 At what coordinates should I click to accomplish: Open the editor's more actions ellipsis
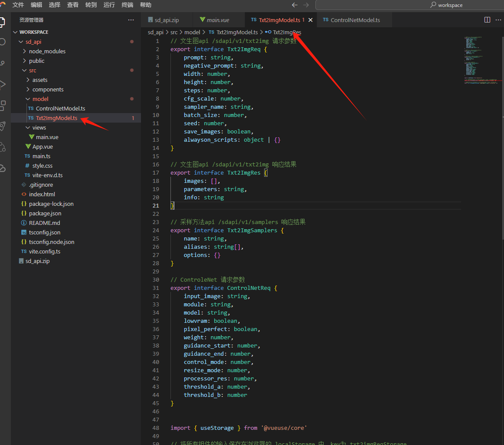coord(499,20)
